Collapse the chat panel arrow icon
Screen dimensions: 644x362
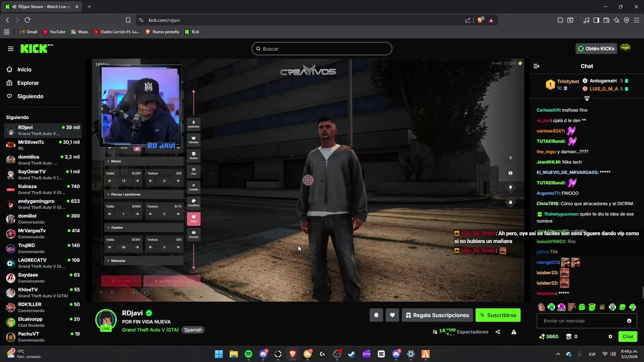(536, 66)
